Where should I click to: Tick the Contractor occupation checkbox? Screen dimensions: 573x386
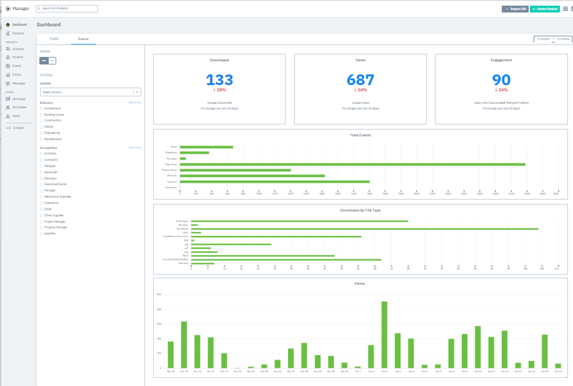tap(41, 160)
